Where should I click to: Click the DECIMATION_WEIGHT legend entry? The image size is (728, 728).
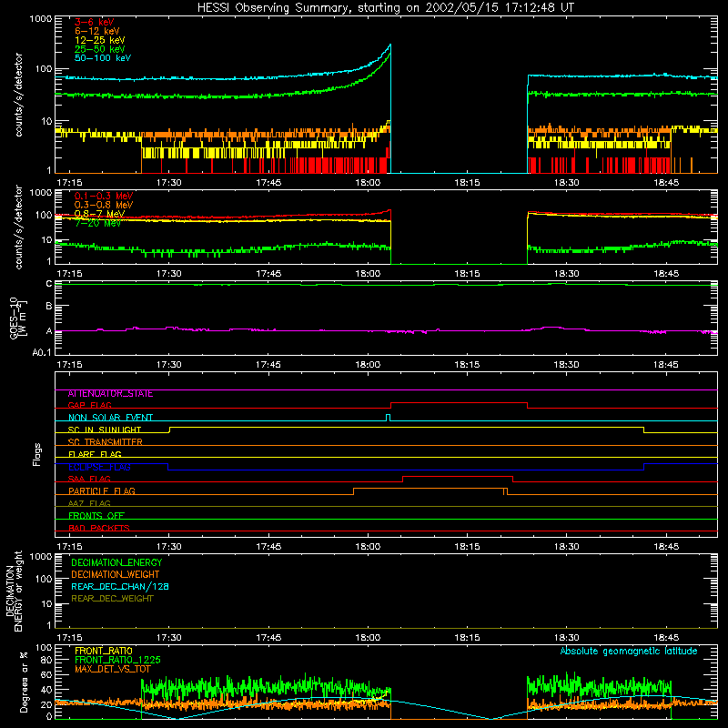116,575
